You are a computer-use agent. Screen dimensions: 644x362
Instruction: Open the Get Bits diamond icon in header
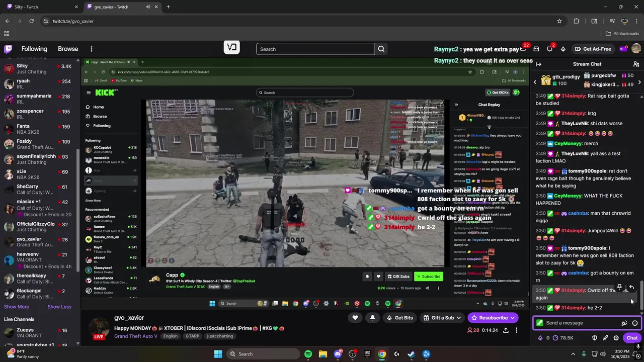(563, 49)
